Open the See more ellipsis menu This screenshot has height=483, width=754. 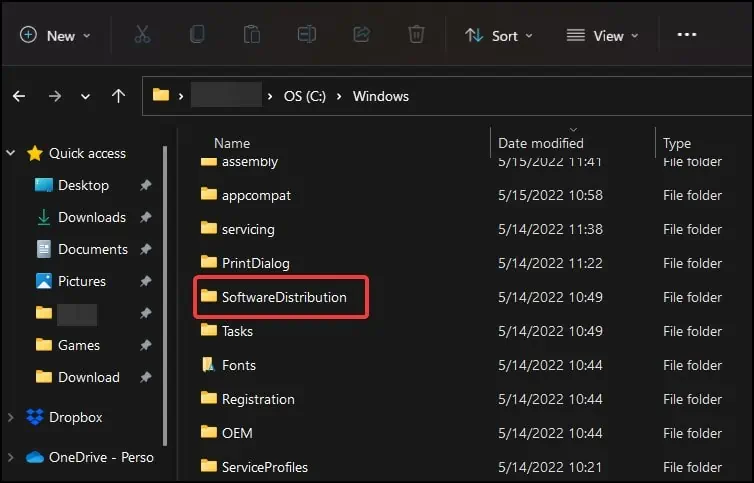point(686,35)
